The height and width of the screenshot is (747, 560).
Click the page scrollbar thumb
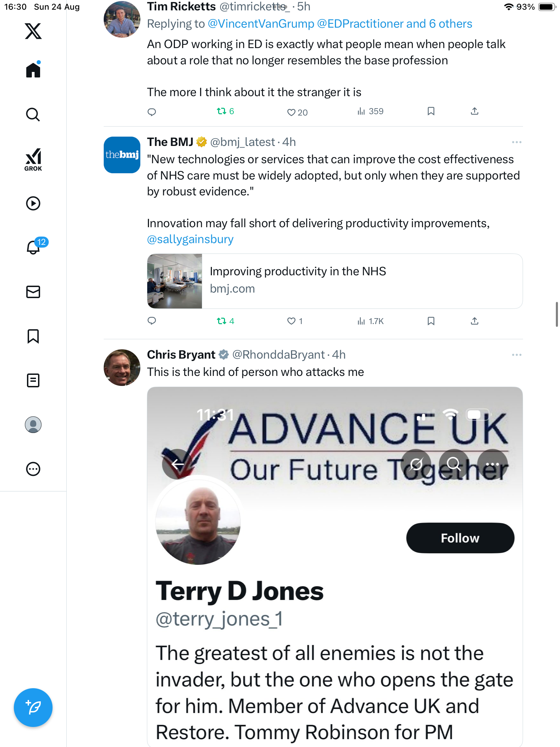pos(557,314)
